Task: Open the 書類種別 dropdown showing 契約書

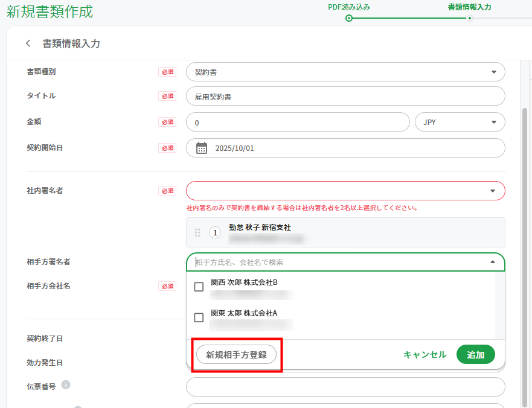Action: click(345, 72)
